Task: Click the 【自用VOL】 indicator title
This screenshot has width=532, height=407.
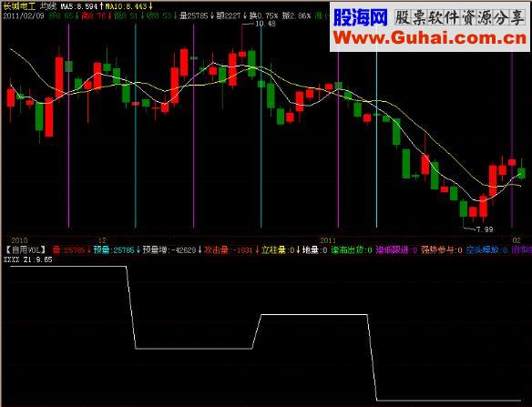Action: [26, 250]
